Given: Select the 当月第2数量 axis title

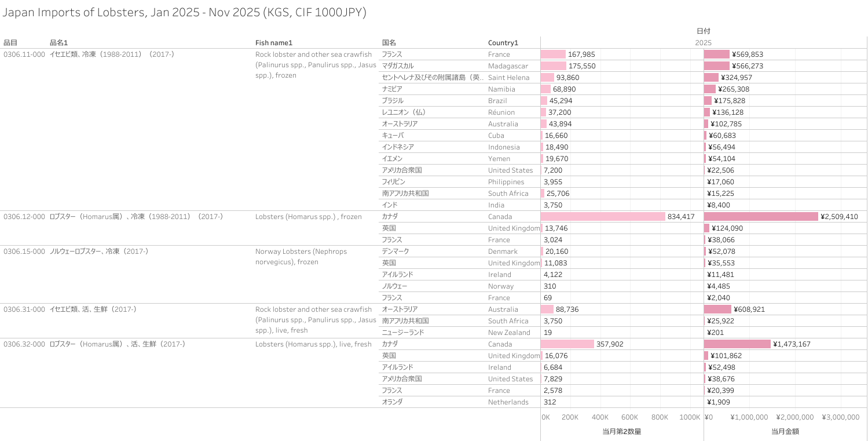Looking at the screenshot, I should [x=621, y=431].
